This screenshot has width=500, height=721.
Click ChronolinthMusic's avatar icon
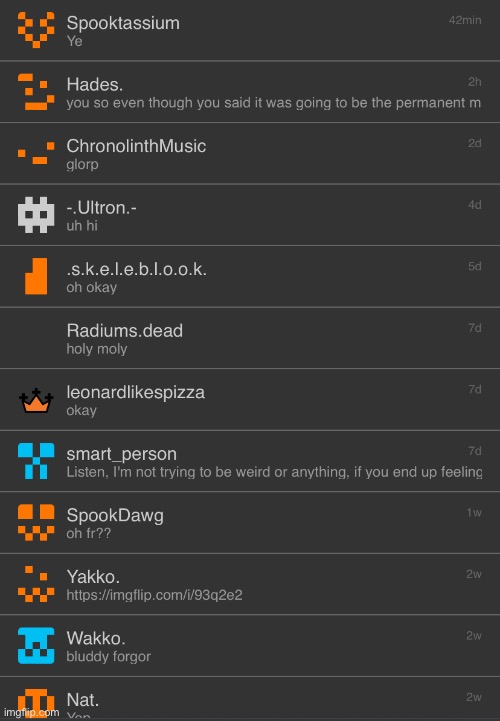click(36, 153)
